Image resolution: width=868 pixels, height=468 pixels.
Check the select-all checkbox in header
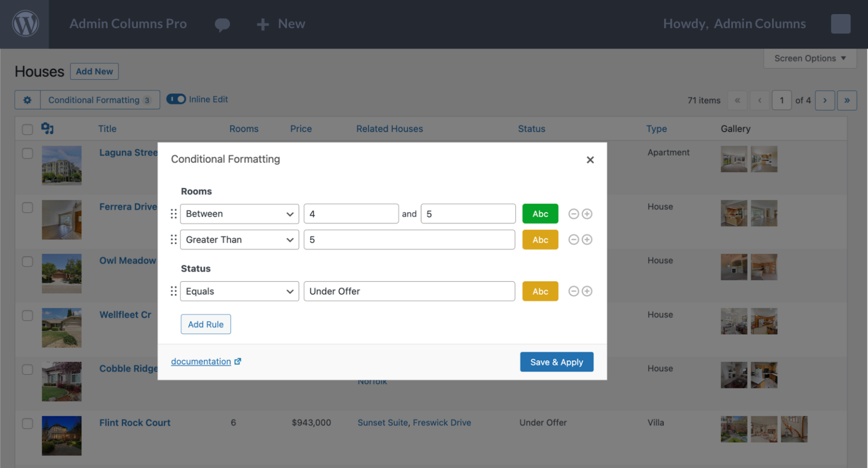pos(27,129)
